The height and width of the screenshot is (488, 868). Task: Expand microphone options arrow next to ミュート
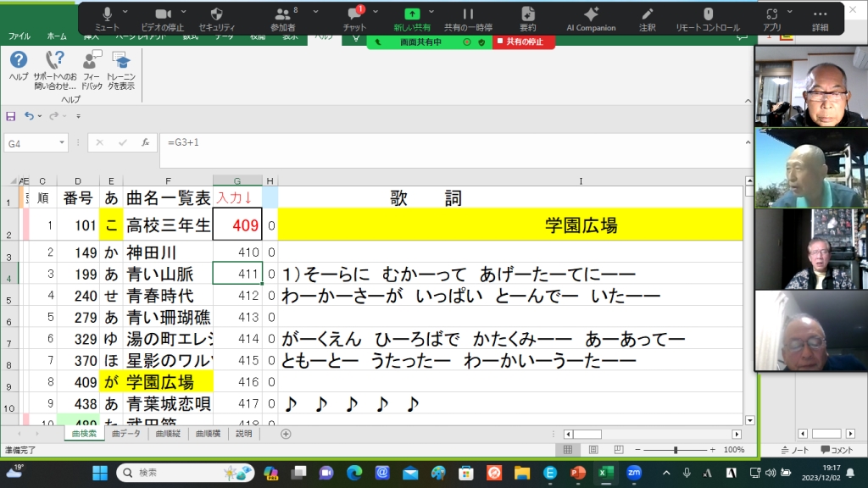(x=125, y=12)
